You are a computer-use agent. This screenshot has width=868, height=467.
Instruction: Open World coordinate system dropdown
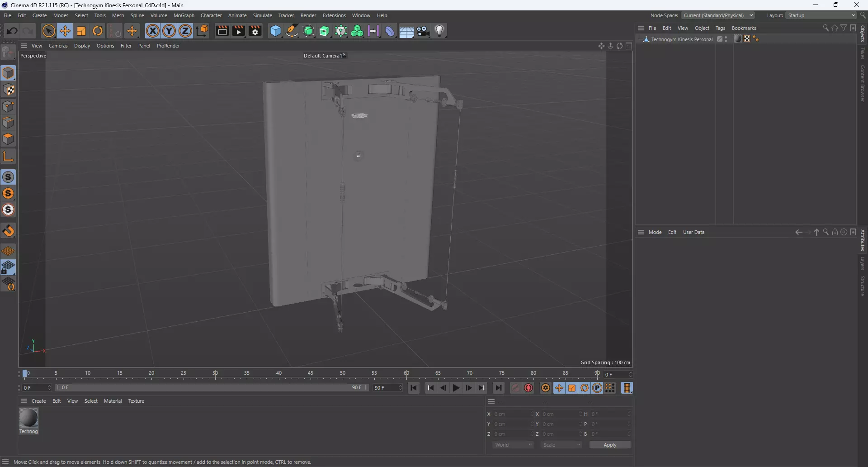(513, 445)
